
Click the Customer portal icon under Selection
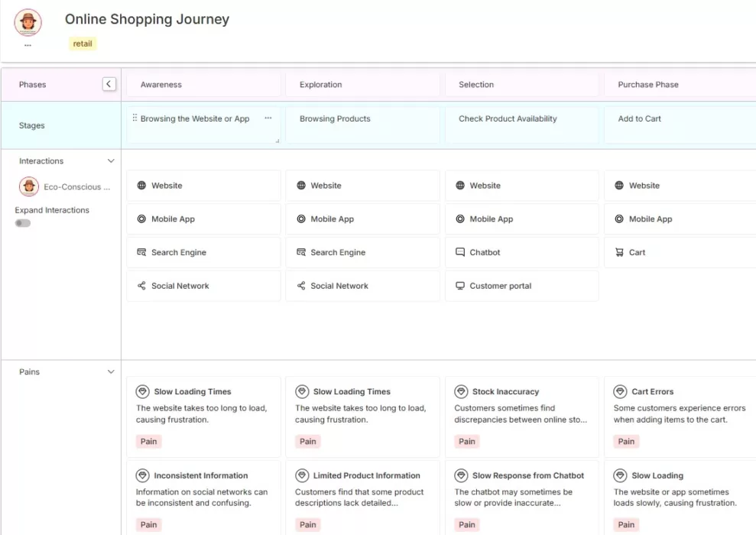[460, 285]
